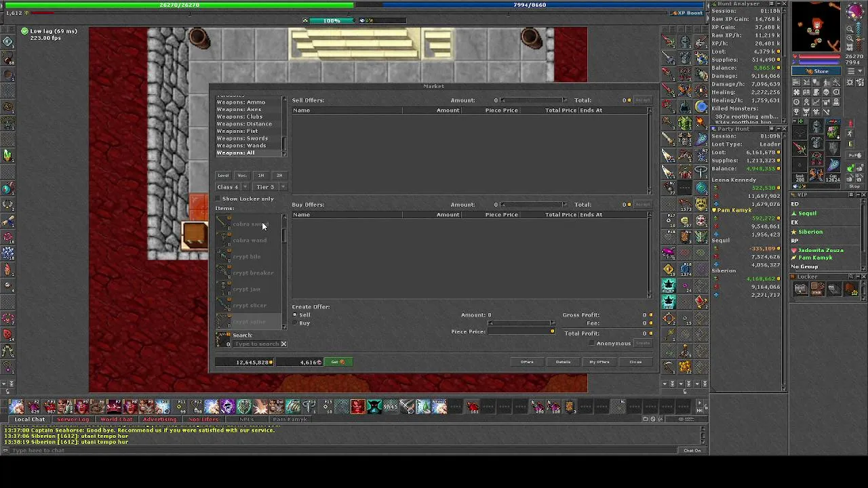The image size is (868, 488).
Task: Click the Offers button in Market
Action: [x=527, y=362]
